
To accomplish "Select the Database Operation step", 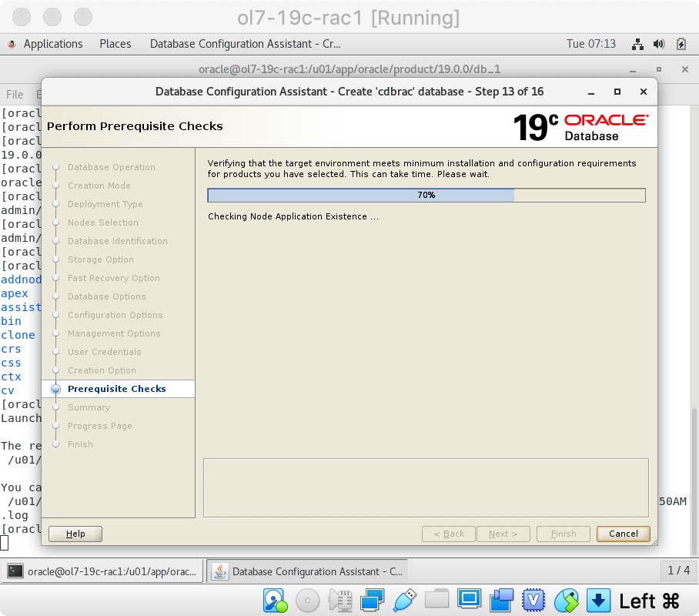I will (112, 167).
